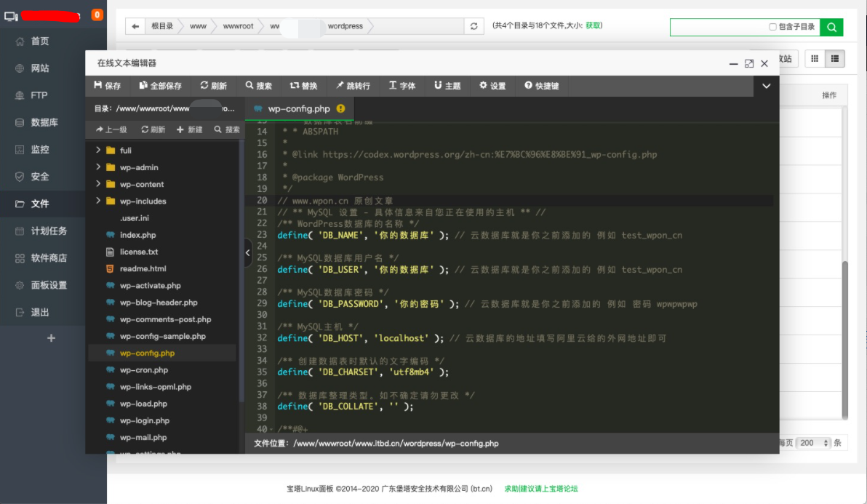Open 面板设置 panel settings in the sidebar

49,284
